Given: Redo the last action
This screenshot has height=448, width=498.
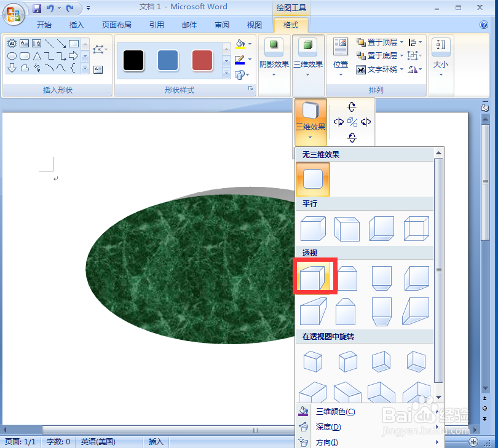Looking at the screenshot, I should click(x=69, y=8).
